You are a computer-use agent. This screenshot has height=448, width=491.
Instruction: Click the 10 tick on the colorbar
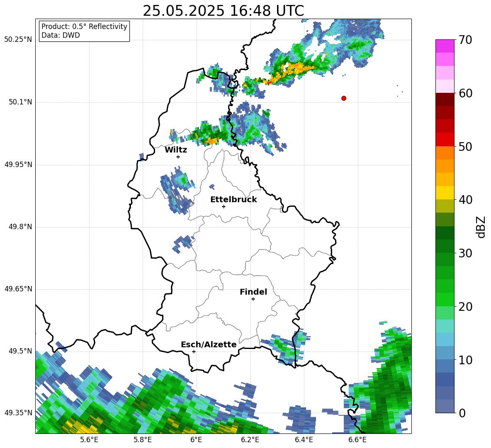tap(465, 360)
